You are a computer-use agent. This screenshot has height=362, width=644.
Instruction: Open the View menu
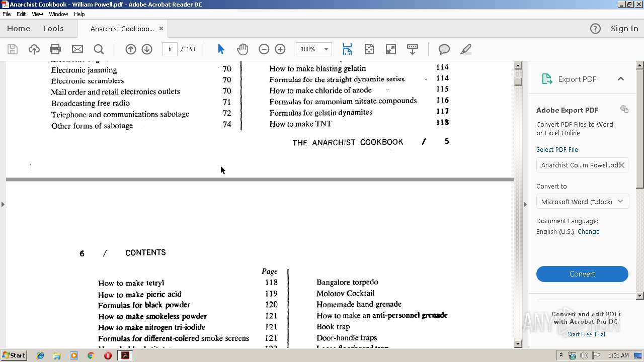coord(37,14)
